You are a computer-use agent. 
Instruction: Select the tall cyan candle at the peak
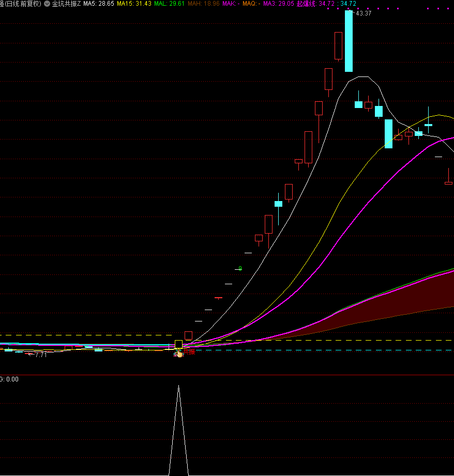click(349, 41)
